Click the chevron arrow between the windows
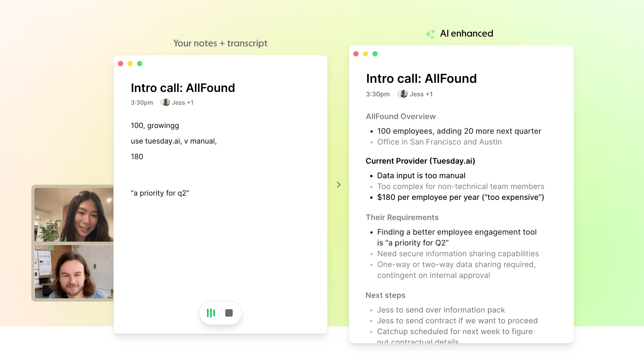644x363 pixels. [338, 185]
